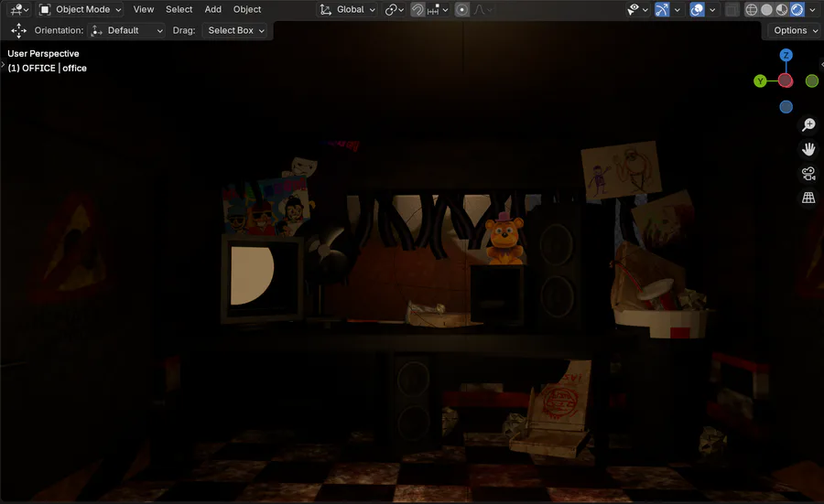Click the red X axis circle on the gizmo
The image size is (824, 504).
(786, 80)
